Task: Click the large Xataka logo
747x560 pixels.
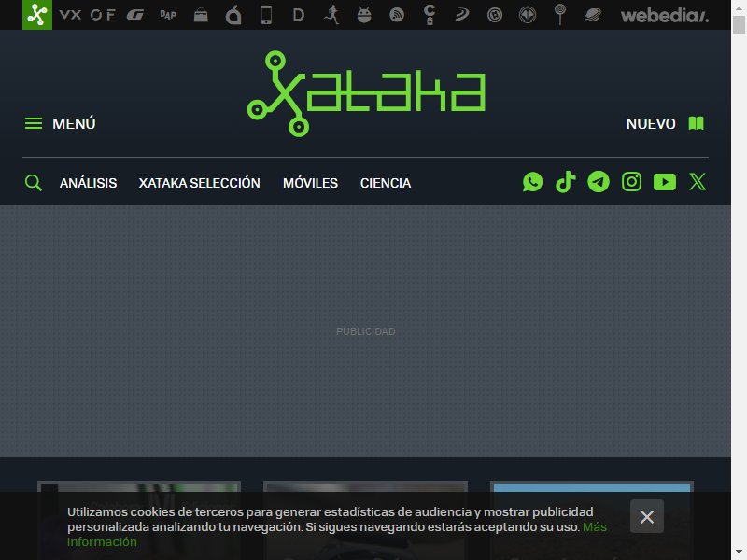Action: point(366,93)
